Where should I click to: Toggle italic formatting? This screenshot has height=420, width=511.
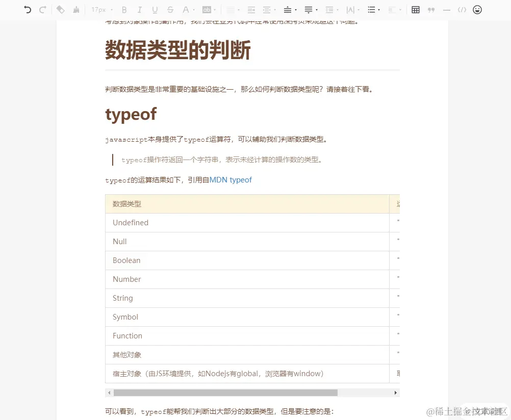[139, 9]
